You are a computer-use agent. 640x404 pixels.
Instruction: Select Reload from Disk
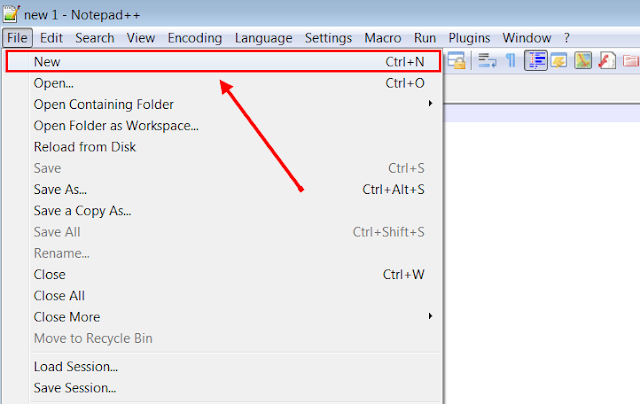point(224,147)
